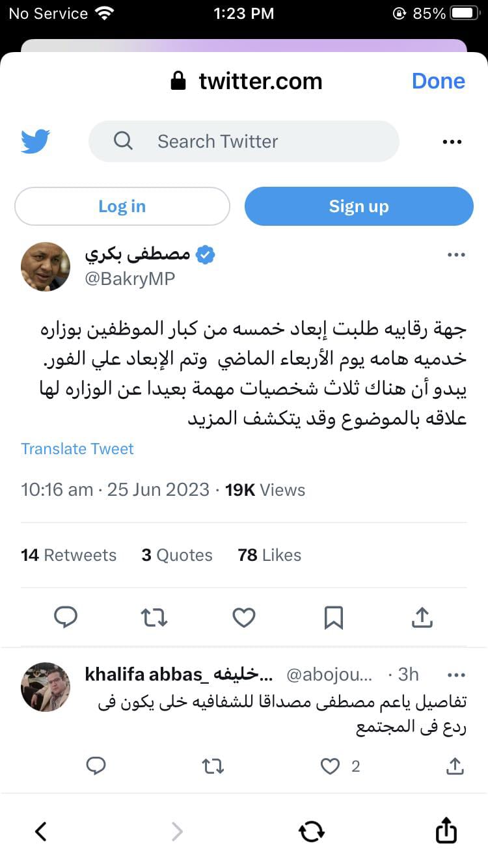Focus the Search Twitter field

pyautogui.click(x=244, y=141)
